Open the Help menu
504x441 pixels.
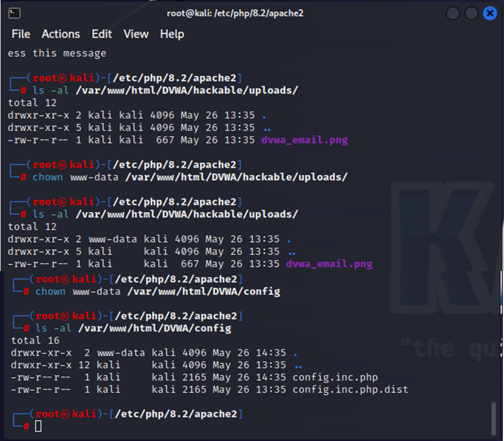[172, 34]
